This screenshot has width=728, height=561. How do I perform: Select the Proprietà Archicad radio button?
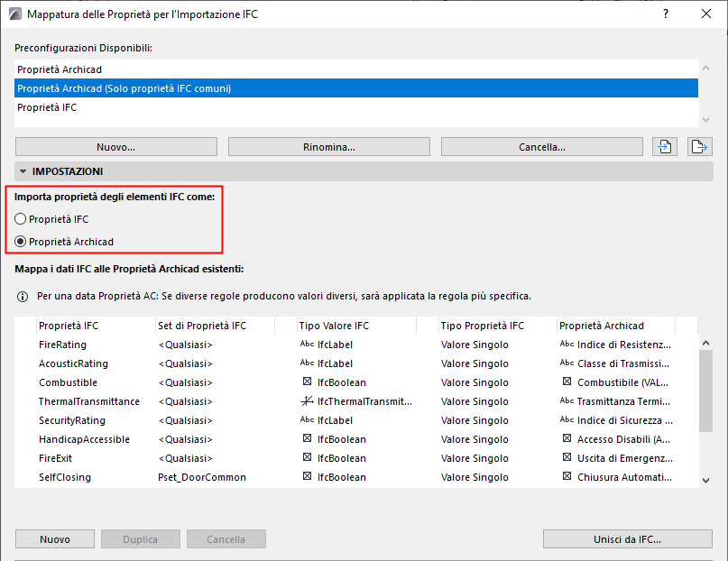pos(21,242)
